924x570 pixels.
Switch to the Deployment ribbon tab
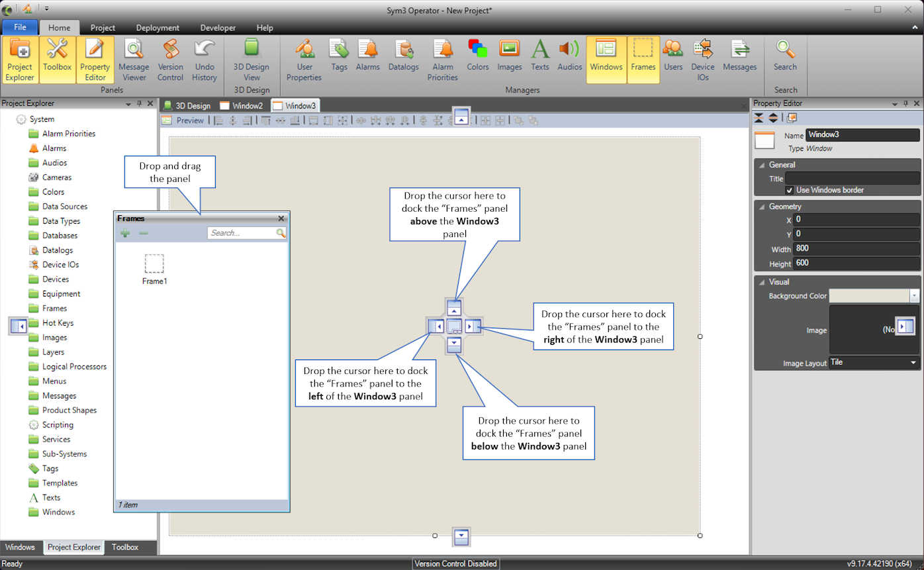158,28
